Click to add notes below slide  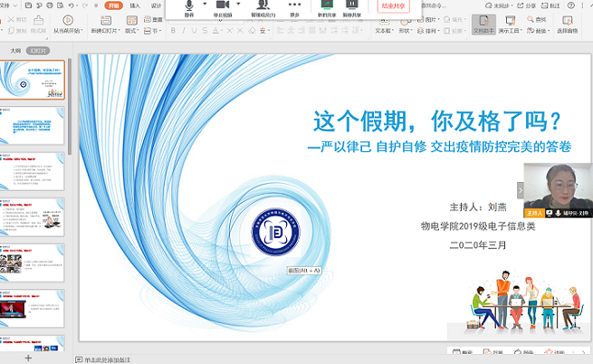click(107, 359)
